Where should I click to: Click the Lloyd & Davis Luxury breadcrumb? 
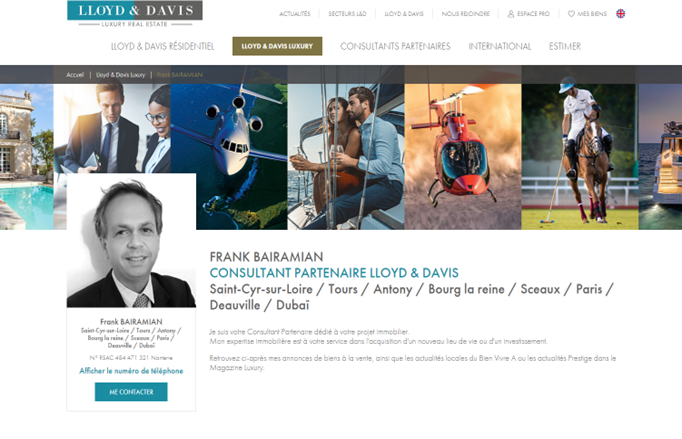pyautogui.click(x=120, y=75)
